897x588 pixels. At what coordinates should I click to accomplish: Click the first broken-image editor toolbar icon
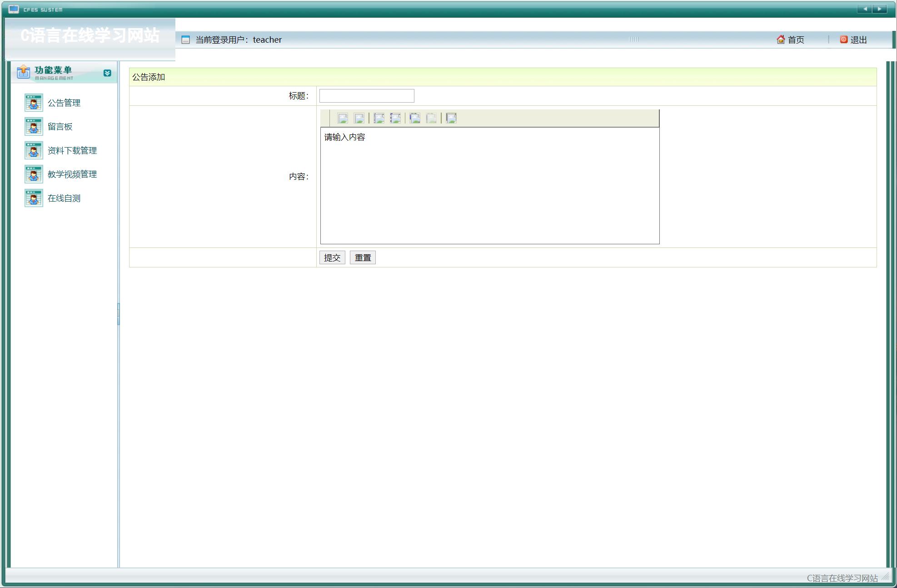coord(343,119)
